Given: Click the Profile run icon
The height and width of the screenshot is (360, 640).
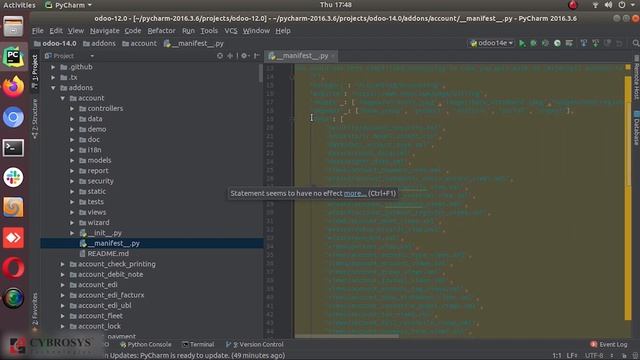Looking at the screenshot, I should pyautogui.click(x=557, y=43).
